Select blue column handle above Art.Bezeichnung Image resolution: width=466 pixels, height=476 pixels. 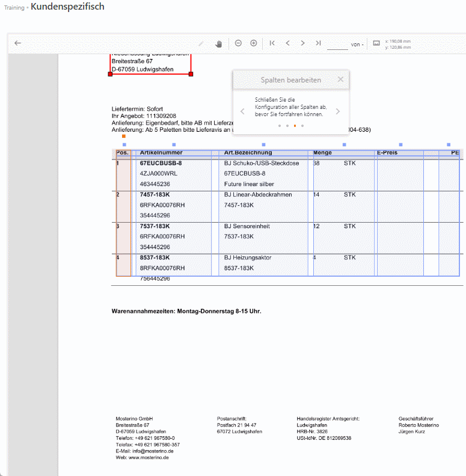click(x=263, y=145)
